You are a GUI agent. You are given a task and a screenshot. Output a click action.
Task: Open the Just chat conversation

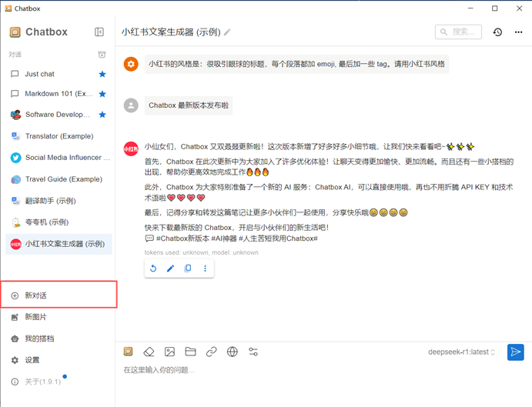[59, 74]
